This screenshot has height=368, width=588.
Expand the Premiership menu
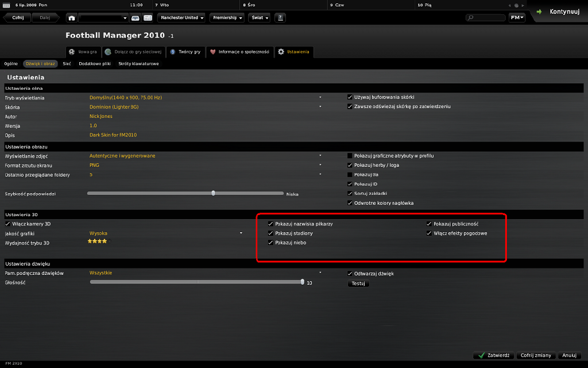(227, 18)
